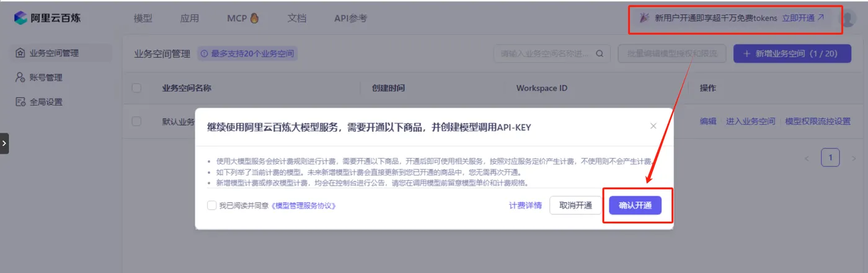
Task: Click the 创建时间 column header
Action: 388,88
